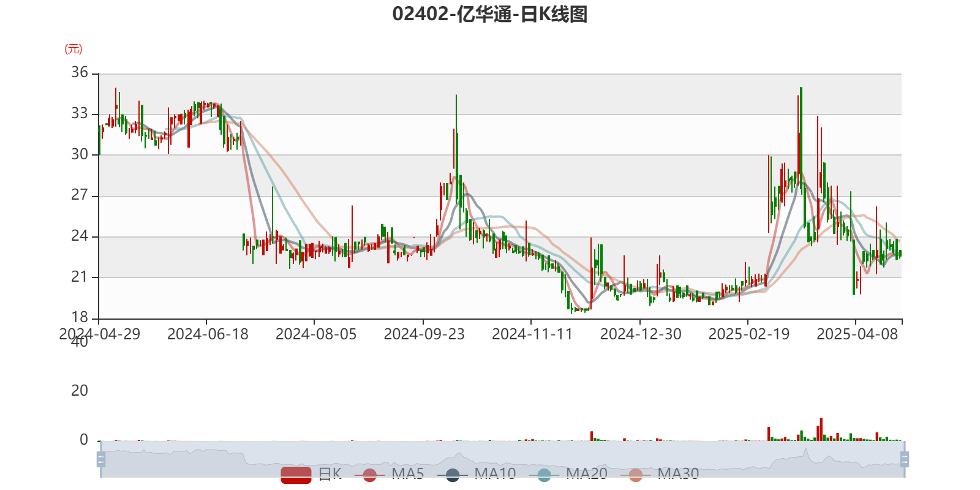Screen dimensions: 980x490
Task: Click the 2024-04-29 x-axis date label
Action: (x=99, y=334)
